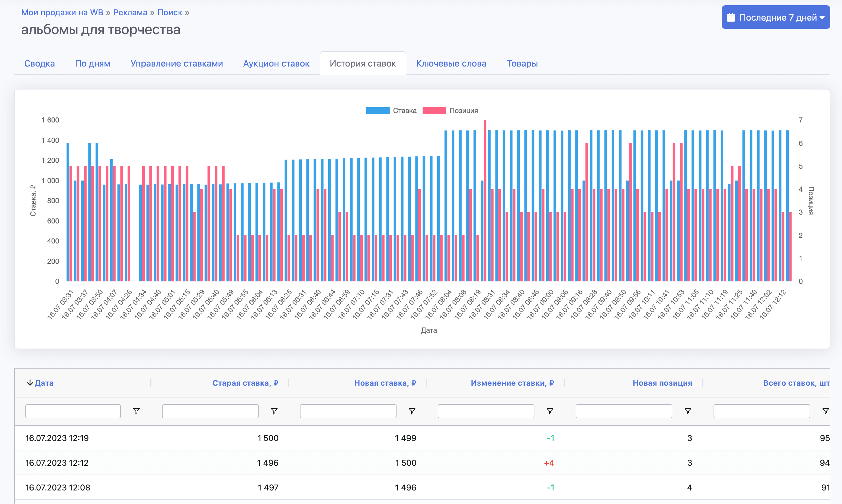Click the filter icon for Новая ставка column

412,411
